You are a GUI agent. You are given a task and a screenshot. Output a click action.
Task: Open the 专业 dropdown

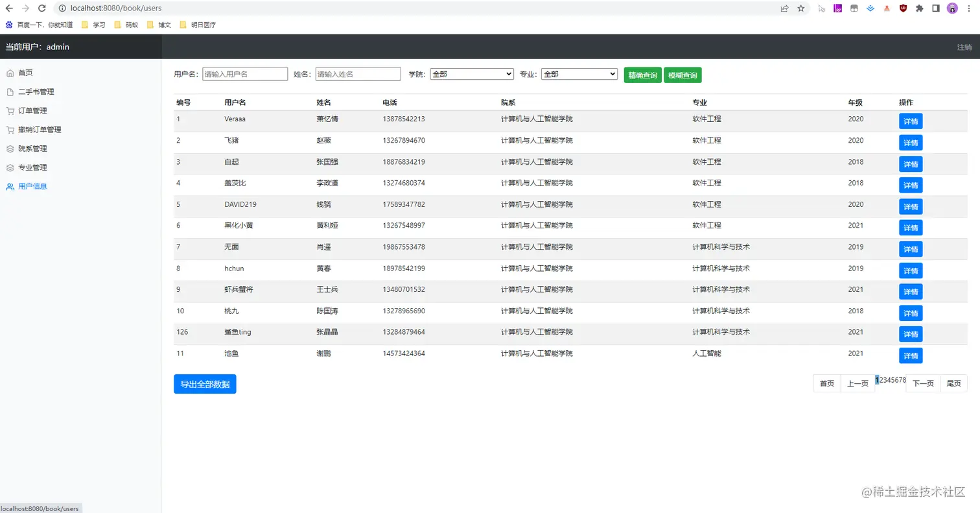point(579,74)
